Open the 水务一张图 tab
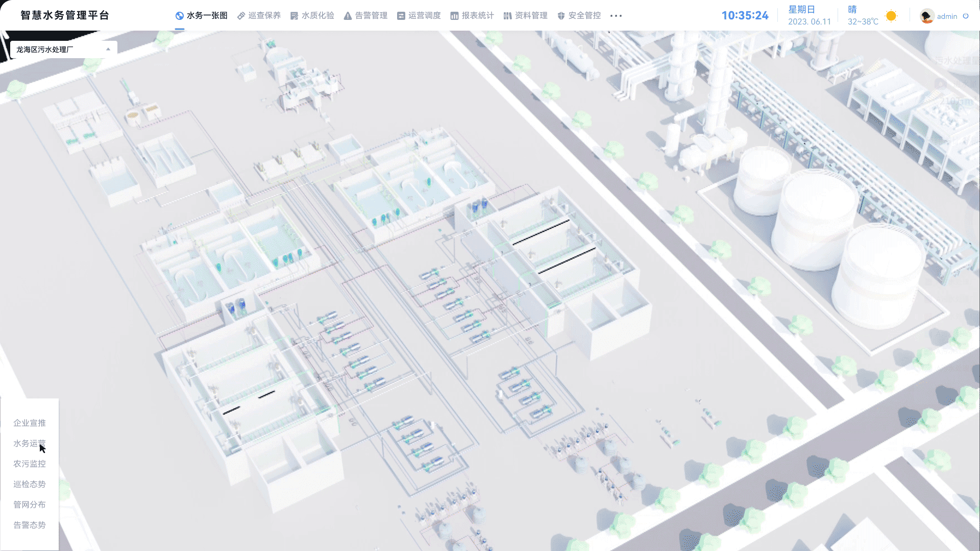980x551 pixels. tap(202, 16)
